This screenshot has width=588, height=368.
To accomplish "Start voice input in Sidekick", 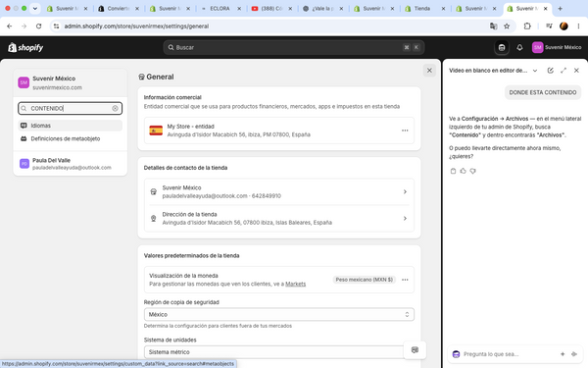I will point(573,354).
